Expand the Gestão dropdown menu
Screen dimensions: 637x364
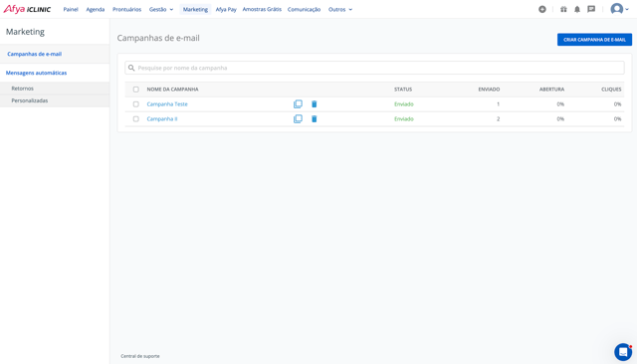(161, 9)
